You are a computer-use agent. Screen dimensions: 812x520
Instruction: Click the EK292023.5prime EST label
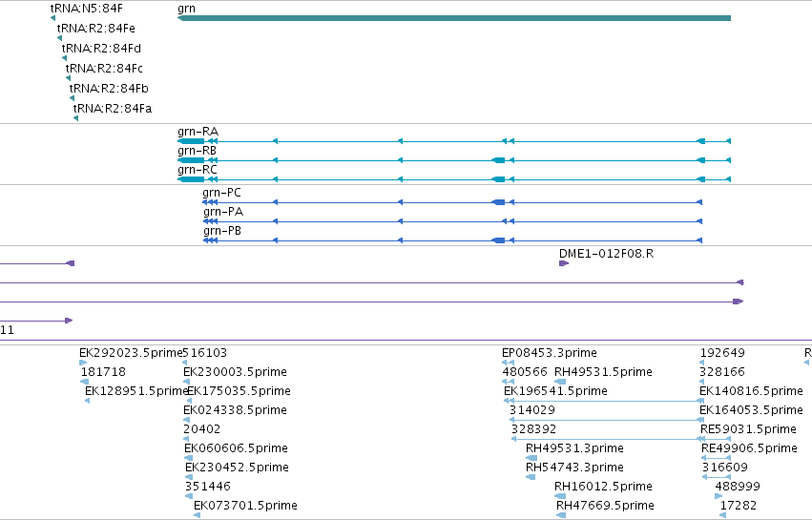tap(131, 353)
